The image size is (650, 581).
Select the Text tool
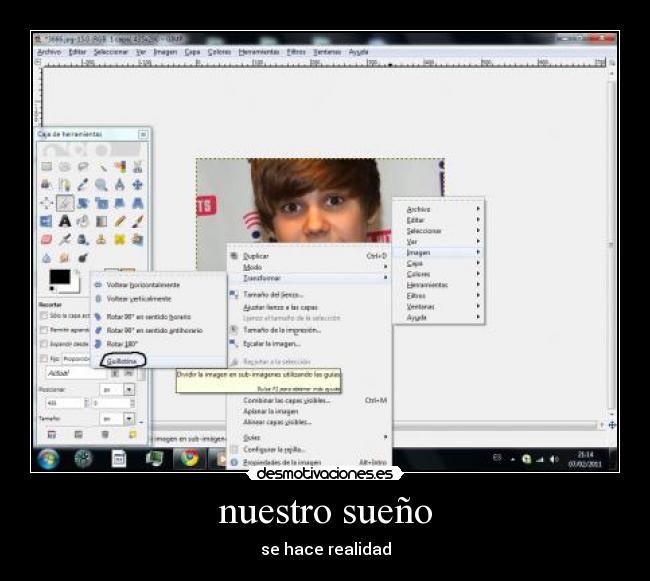[64, 221]
